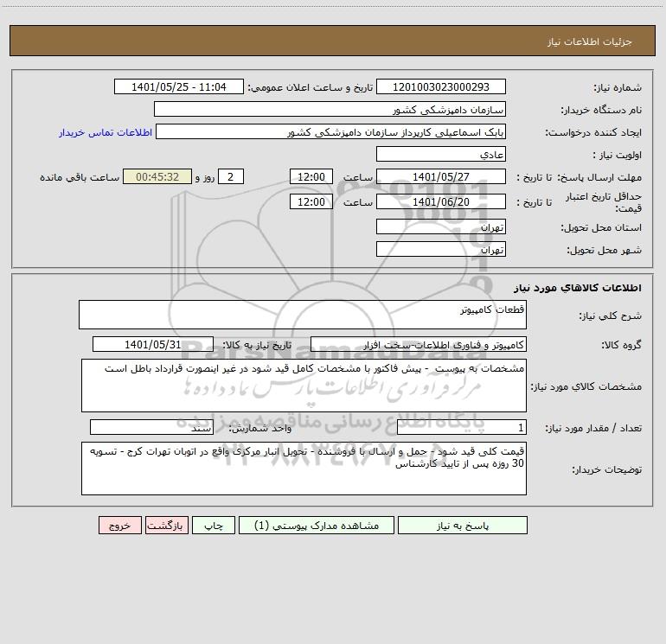
Task: Click the خروج exit button
Action: [x=119, y=525]
